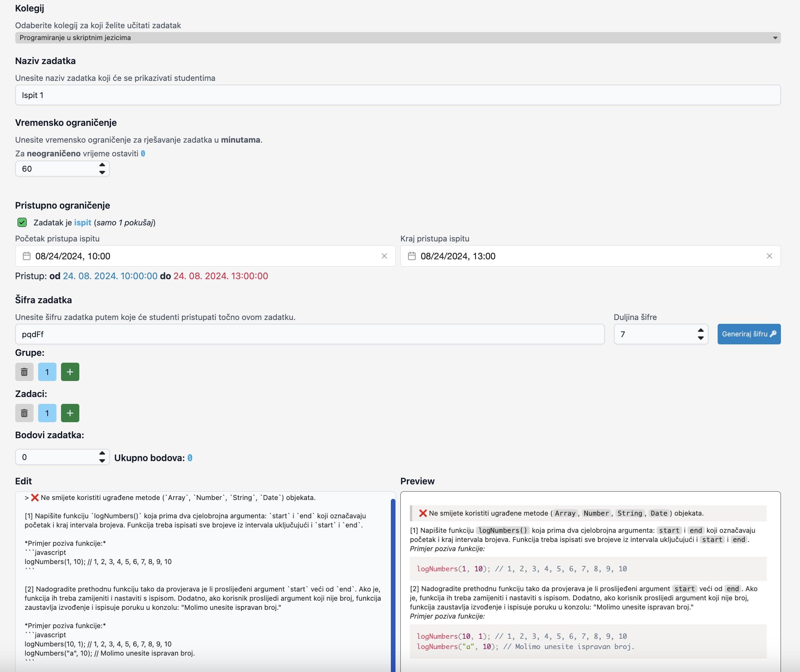Click the Pristupno ograničenje heading
The width and height of the screenshot is (800, 672).
point(63,205)
